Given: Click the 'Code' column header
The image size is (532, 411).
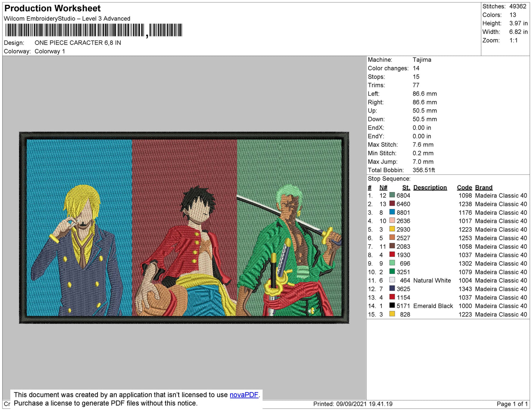Looking at the screenshot, I should click(465, 187).
